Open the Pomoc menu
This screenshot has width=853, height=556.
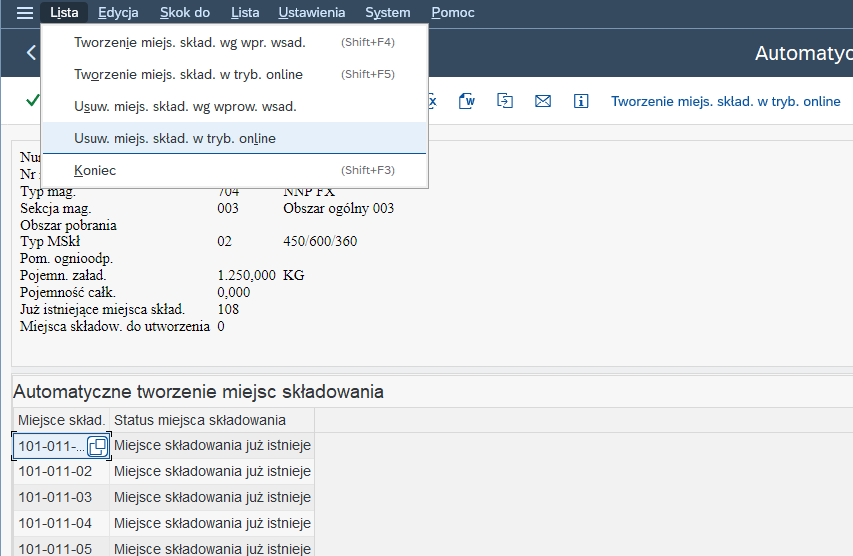click(453, 13)
